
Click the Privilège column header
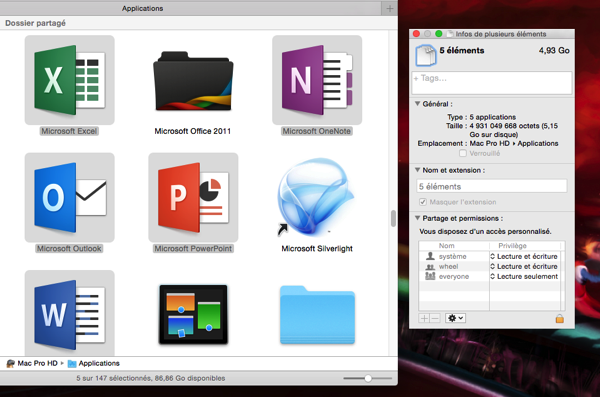click(x=512, y=246)
